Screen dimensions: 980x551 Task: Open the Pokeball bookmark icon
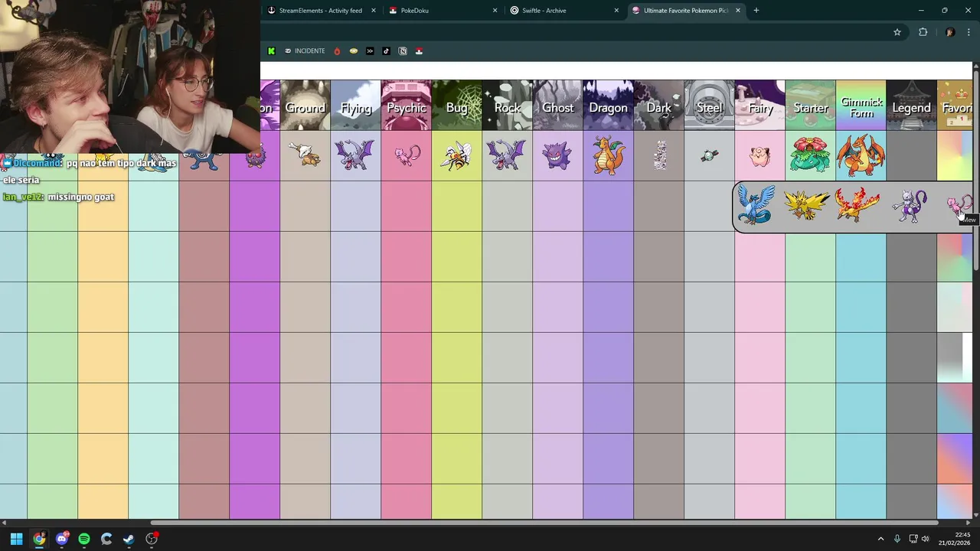[419, 51]
